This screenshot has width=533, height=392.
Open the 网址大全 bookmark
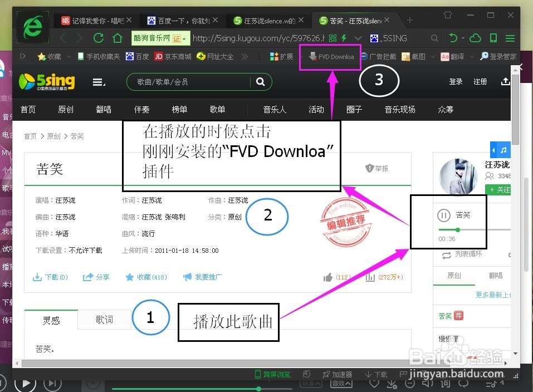[215, 56]
